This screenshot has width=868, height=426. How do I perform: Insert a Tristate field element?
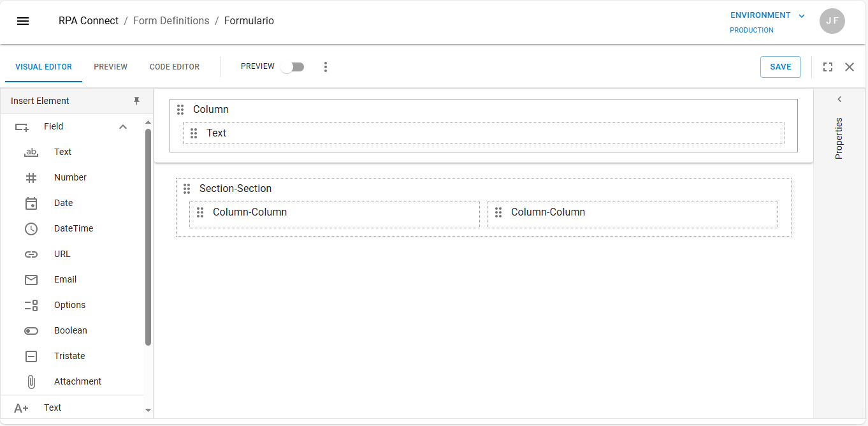pyautogui.click(x=69, y=356)
